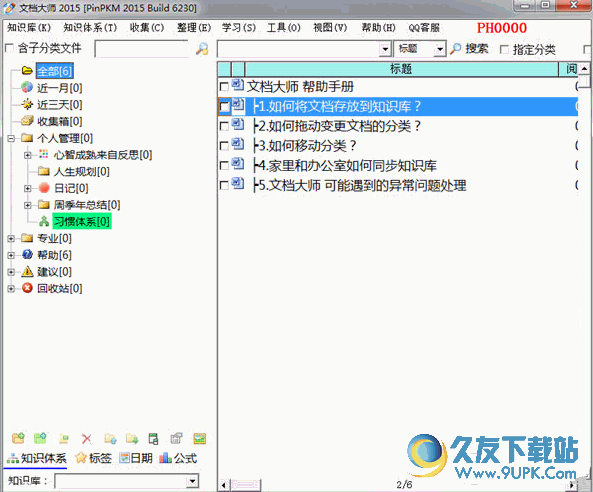This screenshot has width=593, height=492.
Task: Open the 帮助(H) menu
Action: point(378,28)
